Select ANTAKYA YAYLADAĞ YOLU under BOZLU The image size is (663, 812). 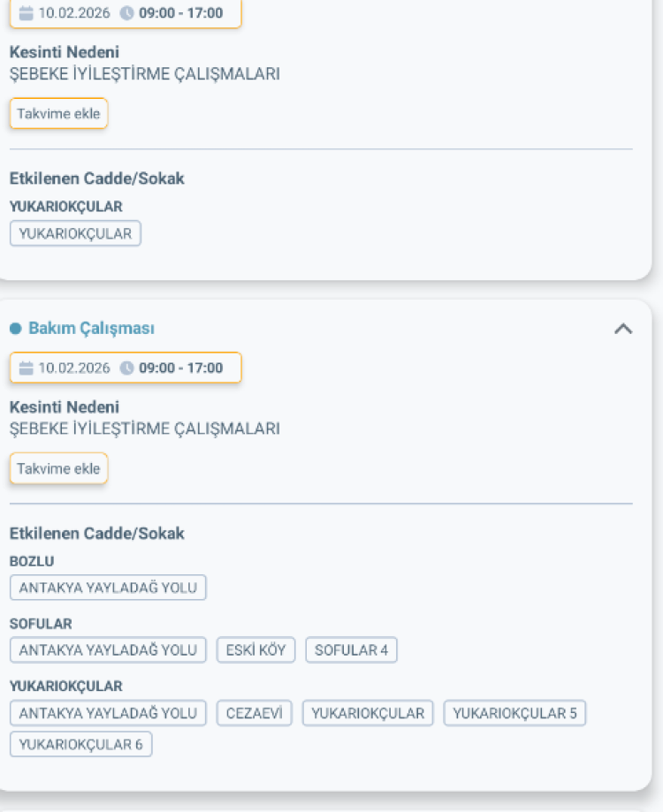click(x=108, y=587)
